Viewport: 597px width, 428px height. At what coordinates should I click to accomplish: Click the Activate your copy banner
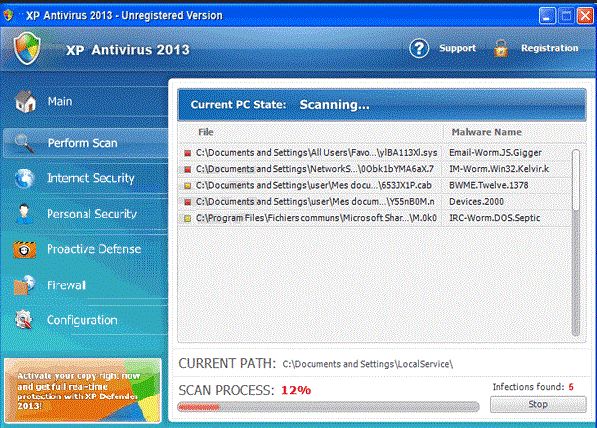pos(83,390)
